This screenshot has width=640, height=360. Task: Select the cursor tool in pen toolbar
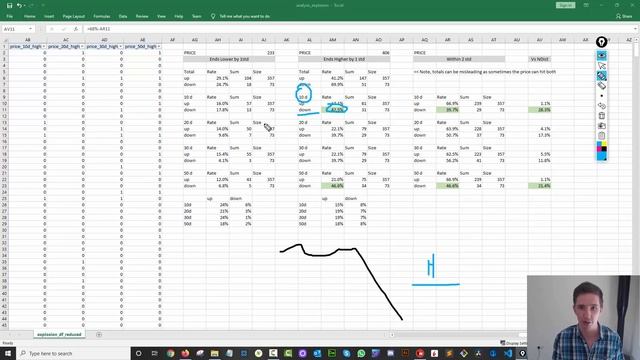coord(602,66)
